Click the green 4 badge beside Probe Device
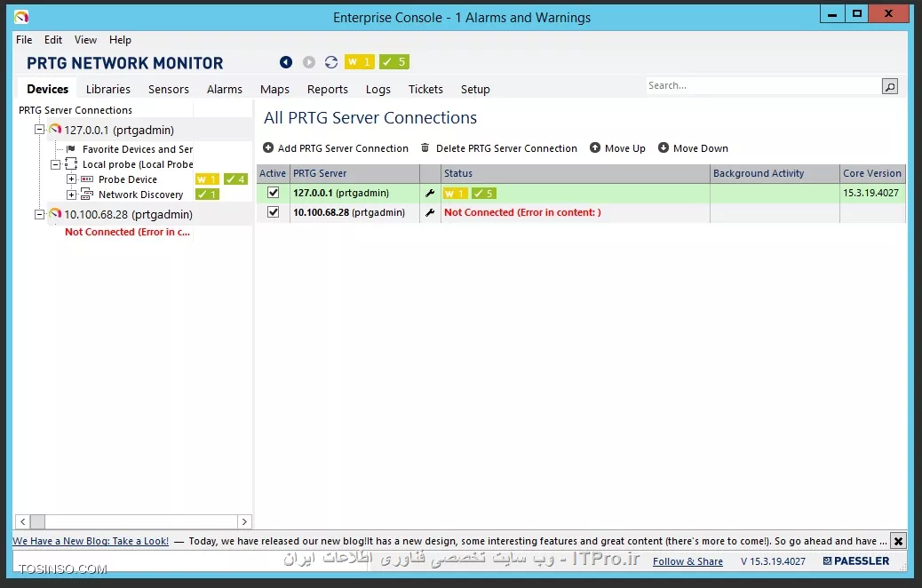This screenshot has height=588, width=922. 235,179
